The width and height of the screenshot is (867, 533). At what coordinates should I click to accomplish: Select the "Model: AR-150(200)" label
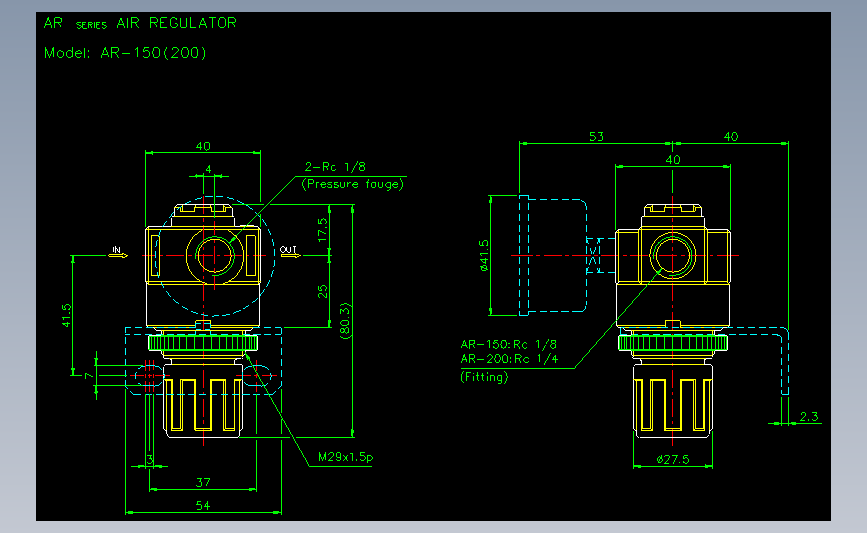[125, 53]
